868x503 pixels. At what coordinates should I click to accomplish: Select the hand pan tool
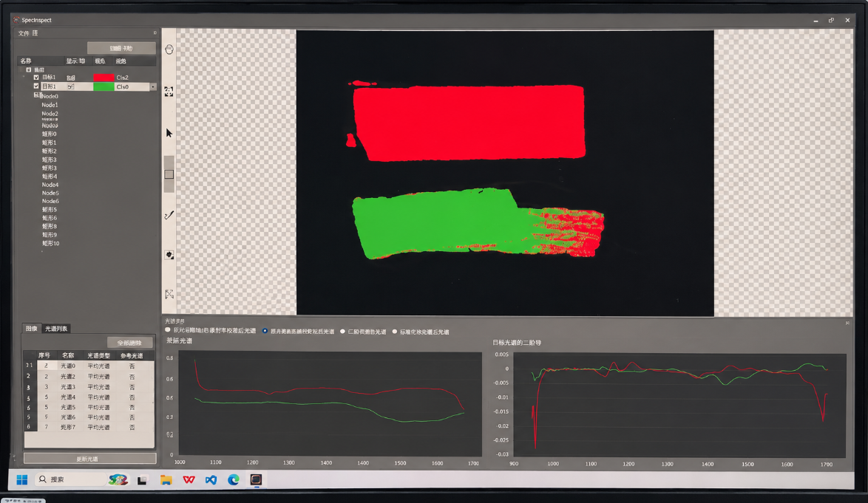(169, 49)
